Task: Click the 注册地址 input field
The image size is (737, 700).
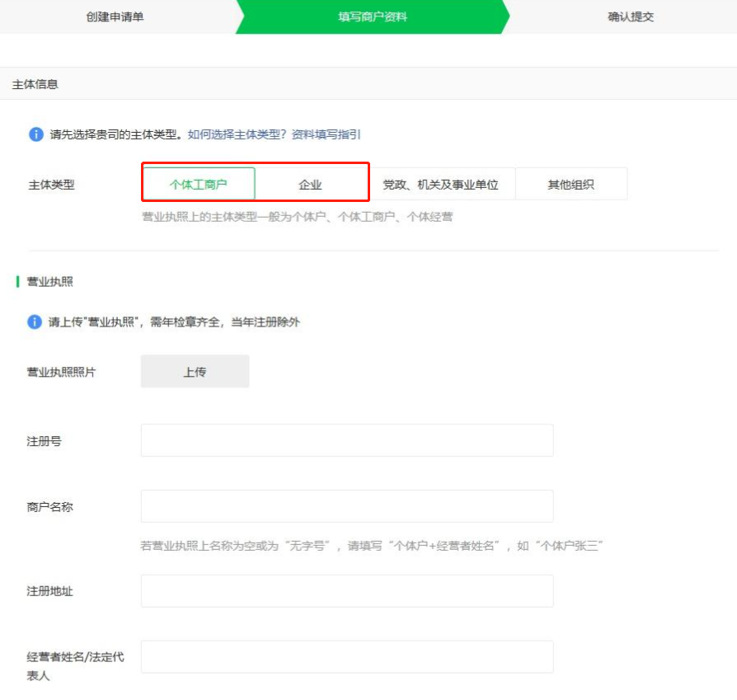Action: (347, 591)
